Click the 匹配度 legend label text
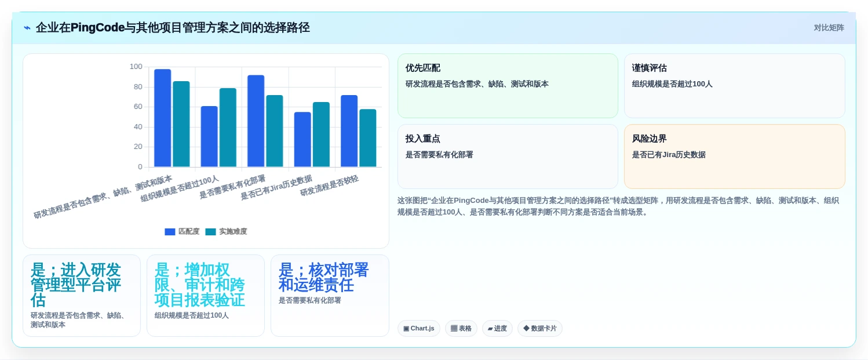The image size is (868, 360). 189,232
